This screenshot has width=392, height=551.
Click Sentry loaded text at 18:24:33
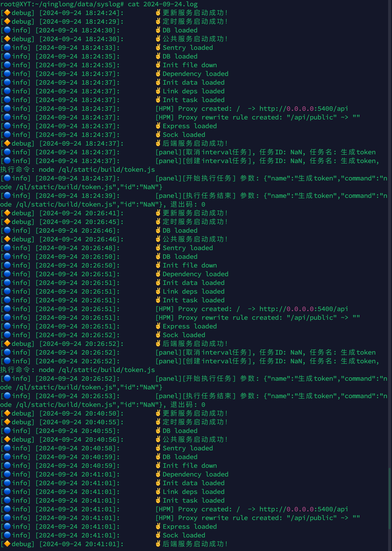pos(188,48)
